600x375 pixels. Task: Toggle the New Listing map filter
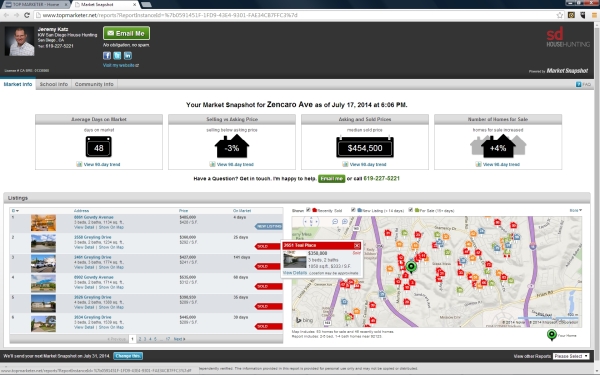click(x=353, y=210)
